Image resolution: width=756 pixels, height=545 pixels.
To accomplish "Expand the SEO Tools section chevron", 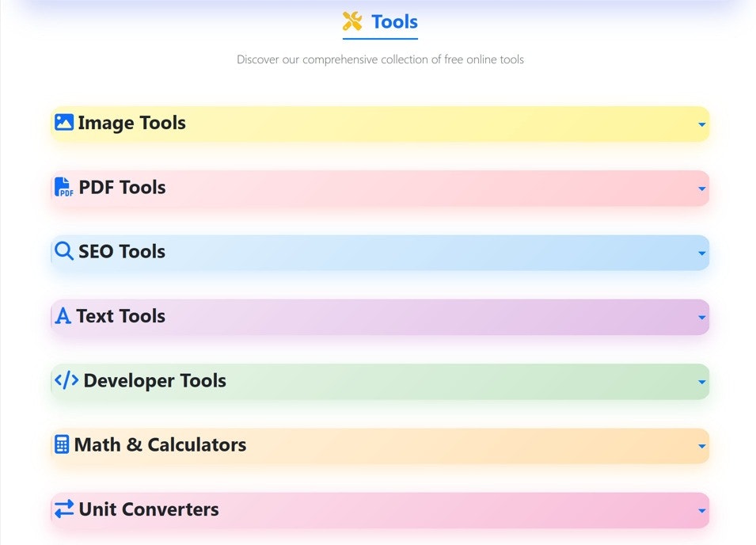I will [701, 253].
